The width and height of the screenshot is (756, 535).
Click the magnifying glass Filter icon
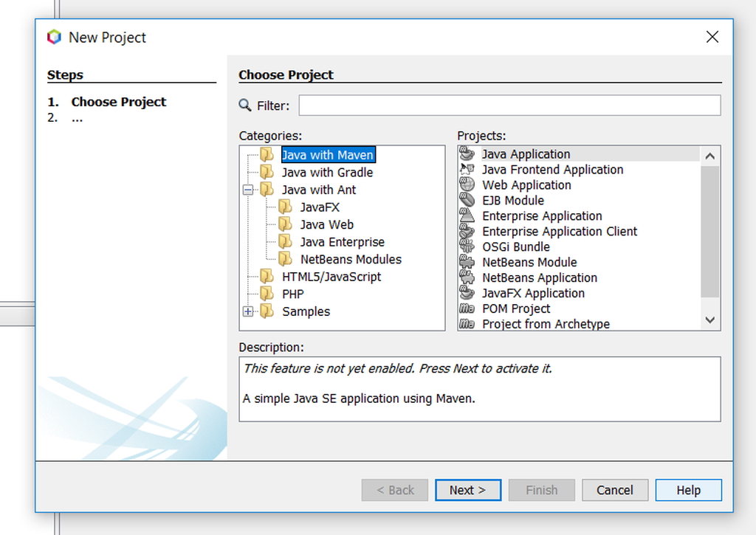tap(244, 105)
